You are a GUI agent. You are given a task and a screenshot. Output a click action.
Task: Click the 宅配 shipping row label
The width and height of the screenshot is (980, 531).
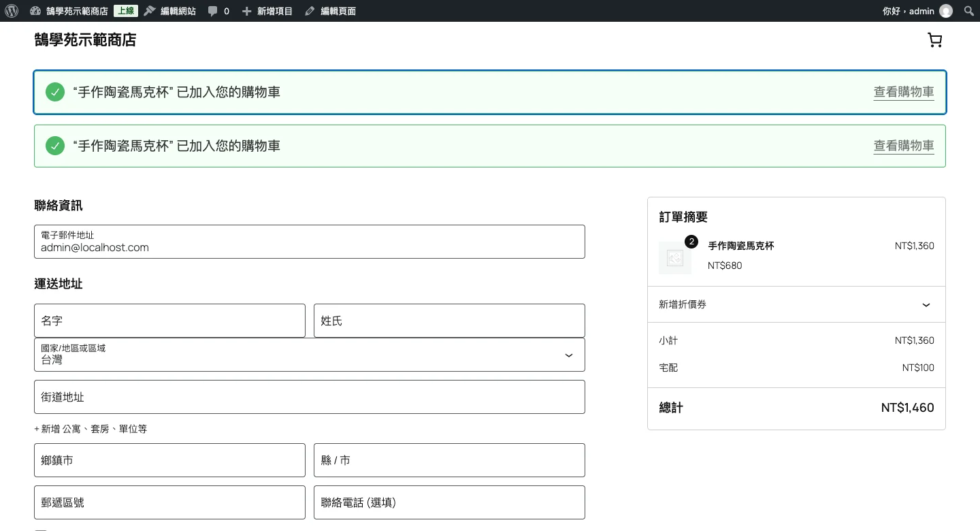pyautogui.click(x=668, y=368)
